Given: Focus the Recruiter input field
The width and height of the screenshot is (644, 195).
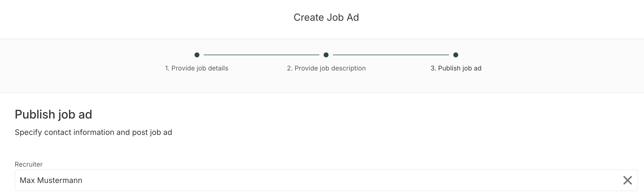Looking at the screenshot, I should (326, 180).
